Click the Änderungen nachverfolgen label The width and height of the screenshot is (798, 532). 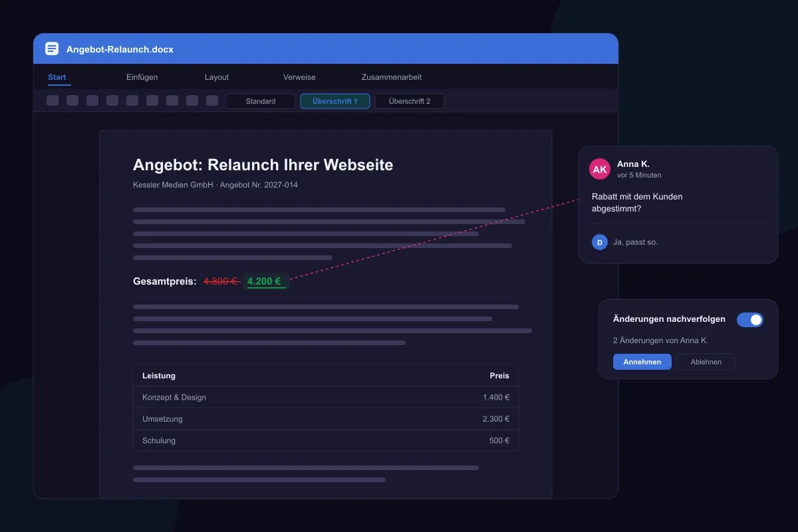(669, 319)
